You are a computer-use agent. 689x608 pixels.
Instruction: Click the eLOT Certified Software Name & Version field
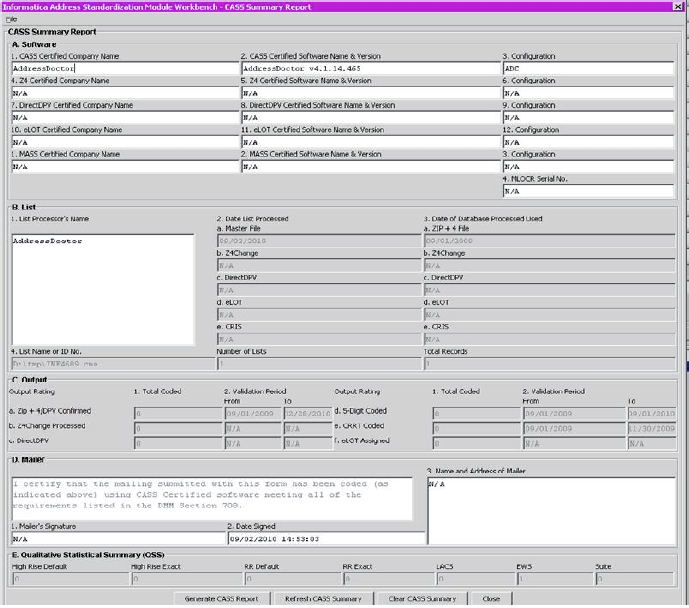[368, 142]
